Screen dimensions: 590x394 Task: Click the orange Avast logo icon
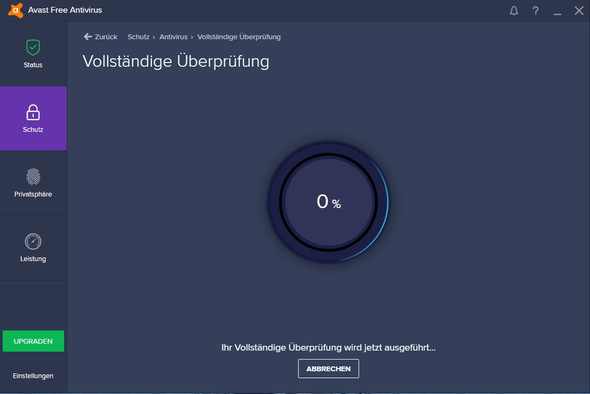coord(15,10)
